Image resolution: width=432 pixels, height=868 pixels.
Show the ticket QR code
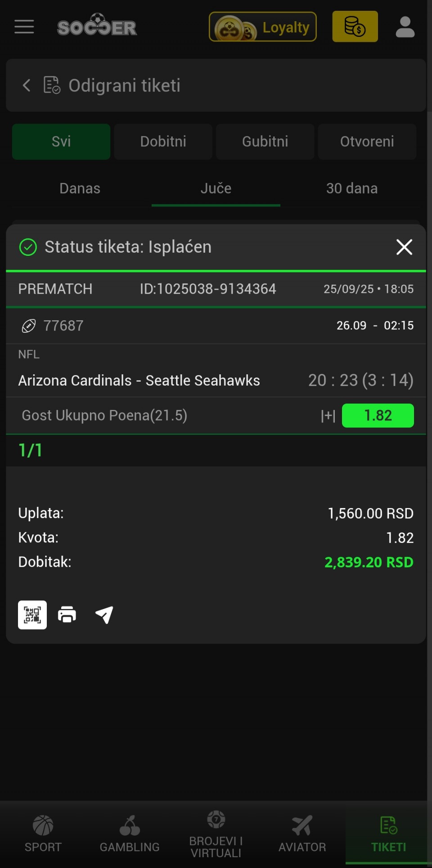32,615
